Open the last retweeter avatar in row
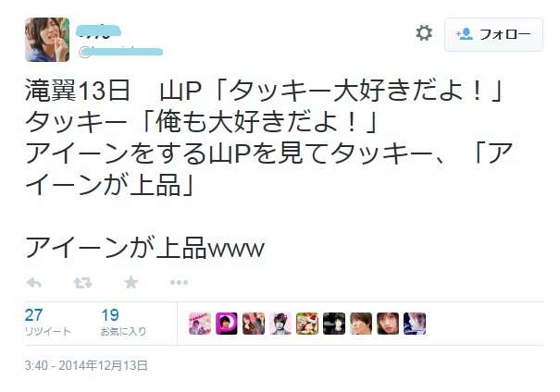The height and width of the screenshot is (392, 560). coord(415,324)
